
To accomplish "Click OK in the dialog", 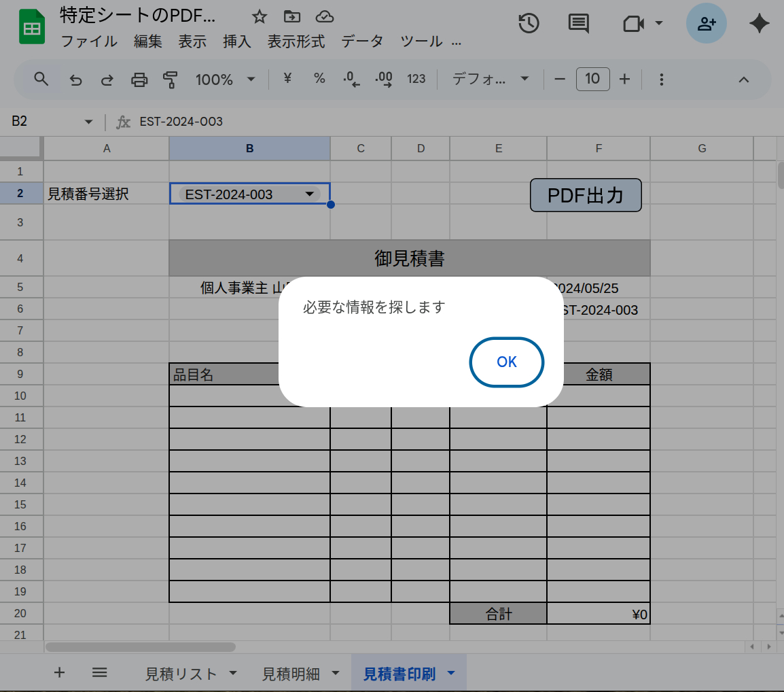I will click(507, 362).
